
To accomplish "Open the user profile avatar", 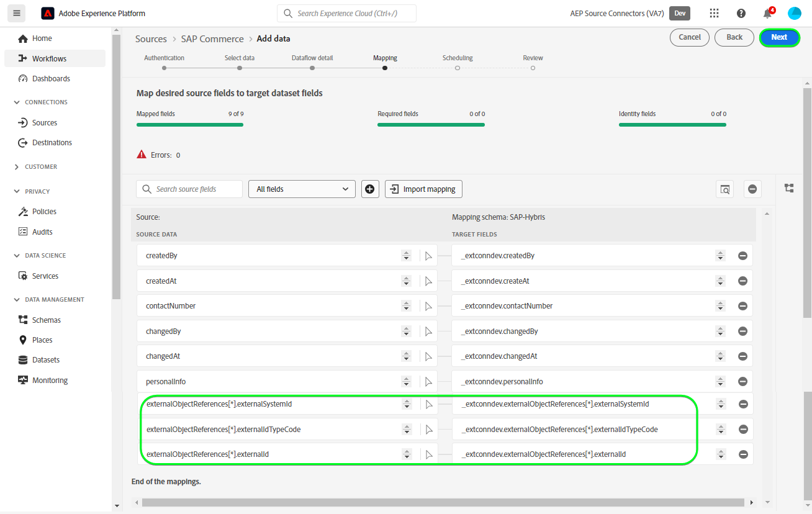I will coord(795,13).
